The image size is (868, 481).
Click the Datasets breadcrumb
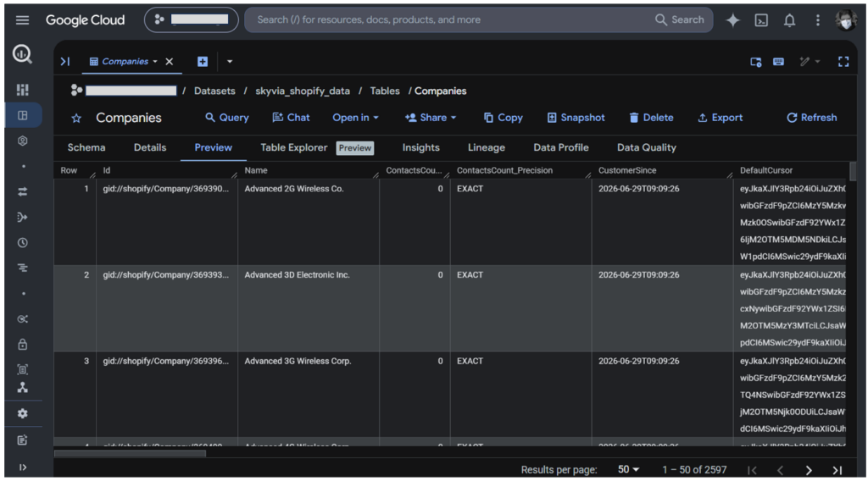(214, 91)
